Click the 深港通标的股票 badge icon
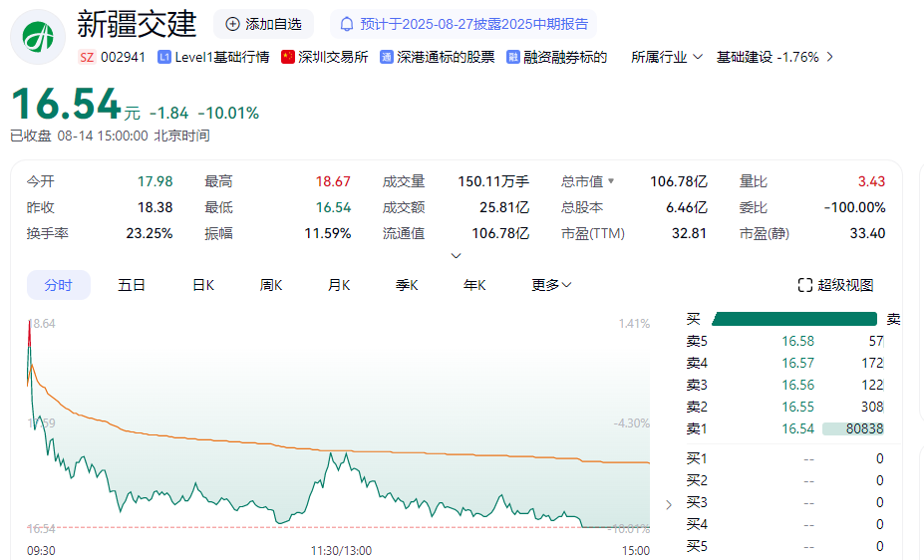Screen dimensions: 924x560 [x=386, y=57]
